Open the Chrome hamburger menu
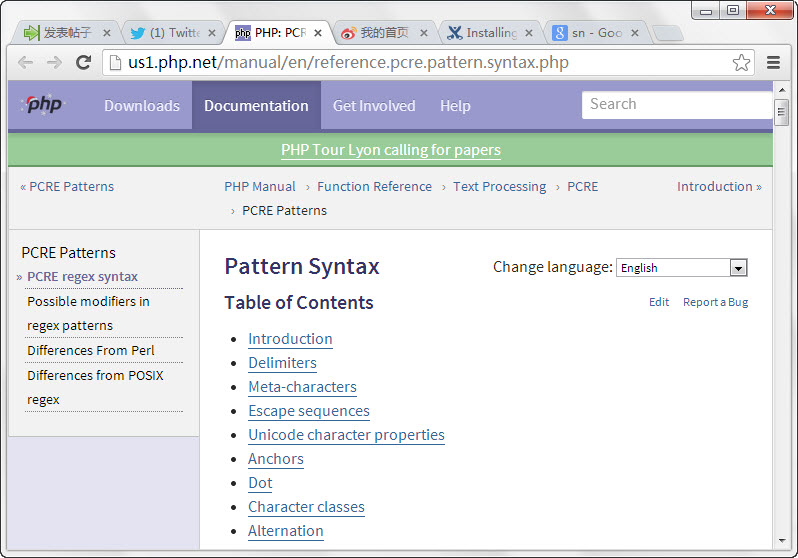The image size is (798, 558). tap(774, 63)
